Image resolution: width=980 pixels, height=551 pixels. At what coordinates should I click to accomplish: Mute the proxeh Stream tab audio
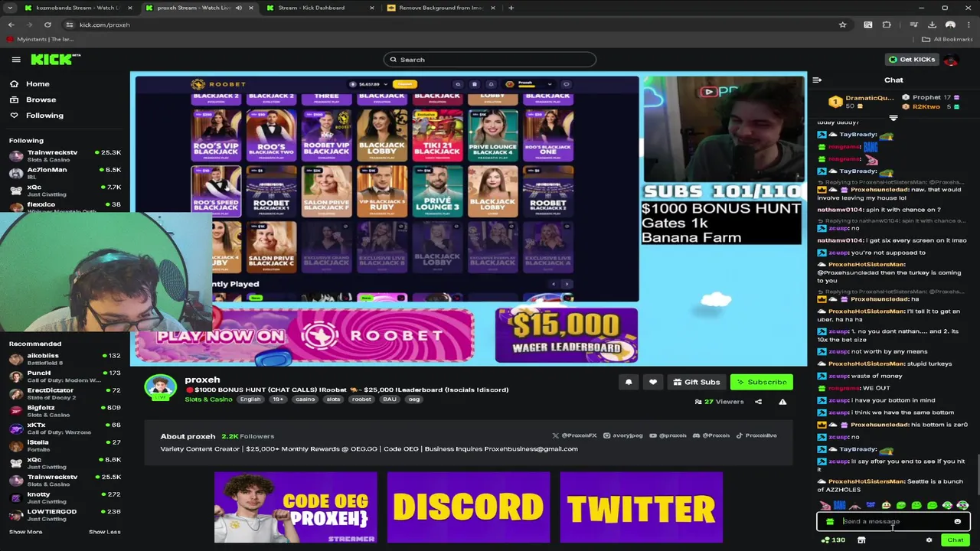239,8
